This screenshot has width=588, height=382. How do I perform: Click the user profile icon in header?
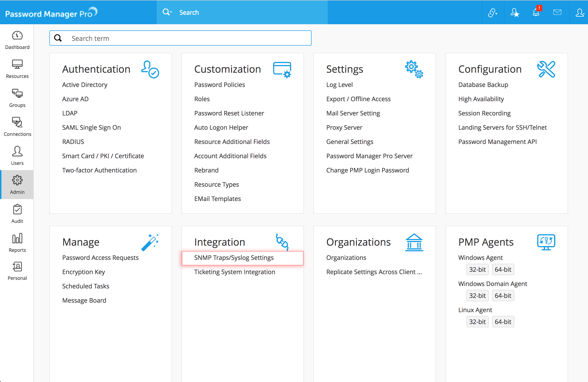(579, 12)
